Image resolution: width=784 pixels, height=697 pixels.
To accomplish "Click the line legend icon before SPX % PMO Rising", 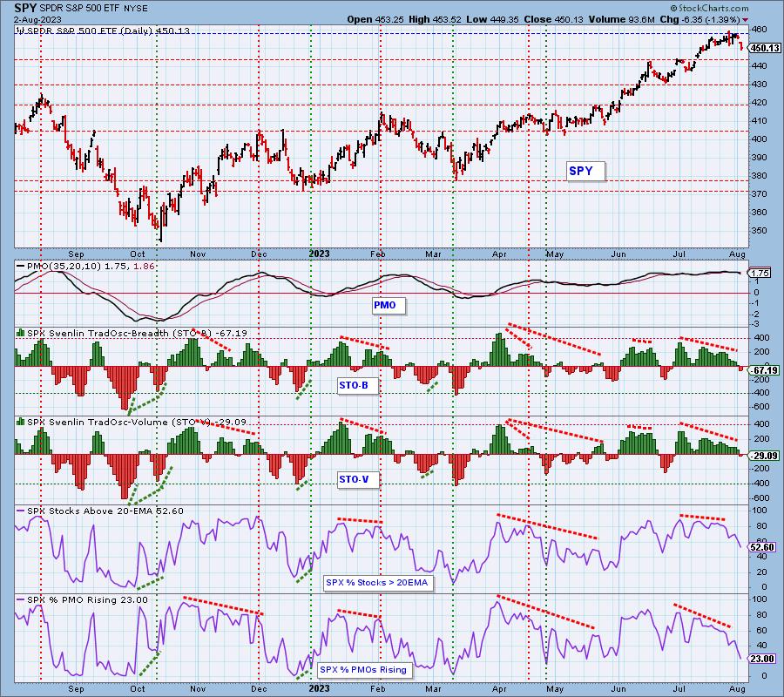I will point(21,599).
